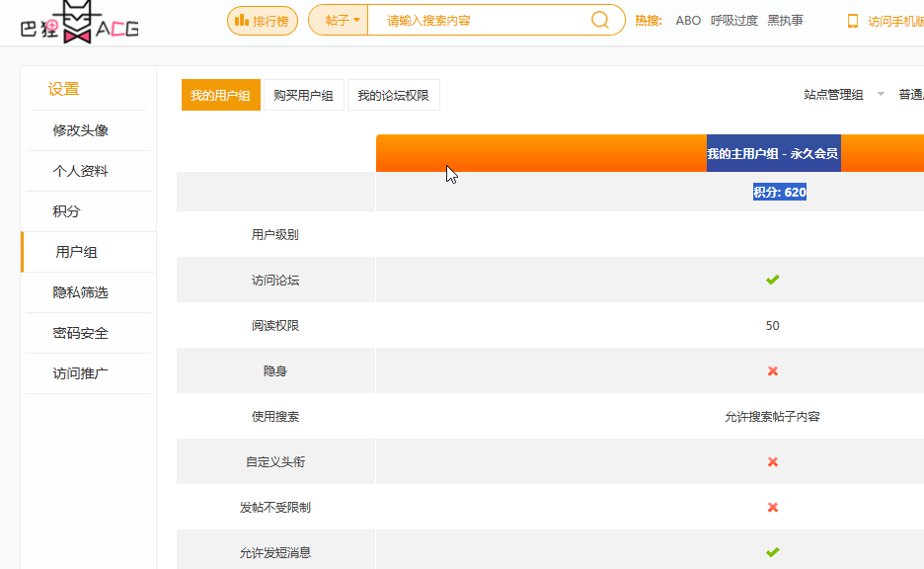Click the 巴狸ACG cat logo
Viewport: 924px width, 569px height.
pos(79,23)
